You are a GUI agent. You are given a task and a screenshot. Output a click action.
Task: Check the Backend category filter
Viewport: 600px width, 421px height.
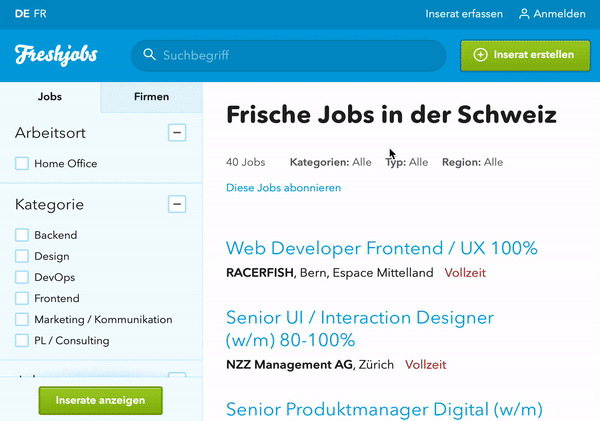click(22, 235)
